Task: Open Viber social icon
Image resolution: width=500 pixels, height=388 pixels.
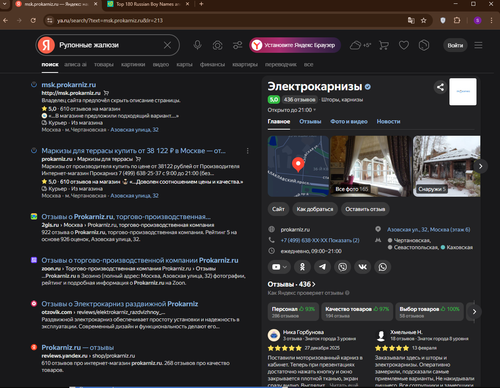Action: point(342,267)
